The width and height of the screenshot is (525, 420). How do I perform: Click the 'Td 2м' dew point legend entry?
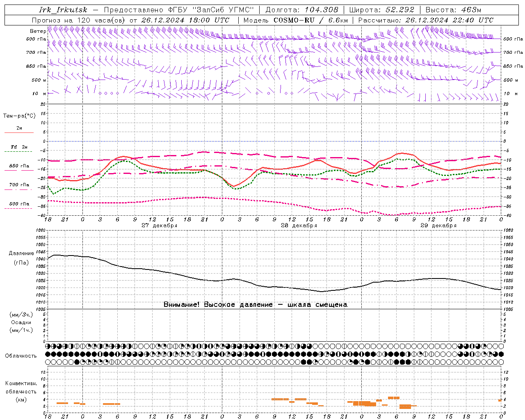pyautogui.click(x=19, y=147)
